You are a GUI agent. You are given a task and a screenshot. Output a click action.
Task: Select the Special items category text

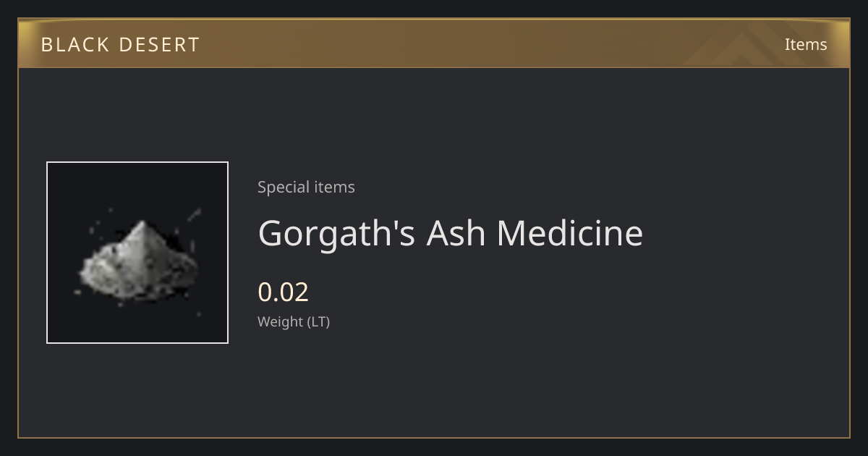point(306,187)
